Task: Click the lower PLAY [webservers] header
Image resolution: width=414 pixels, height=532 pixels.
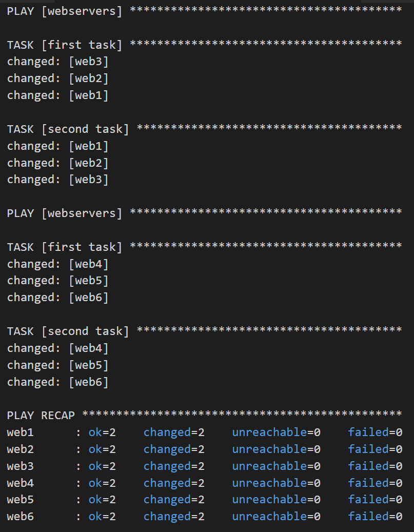Action: [x=65, y=213]
